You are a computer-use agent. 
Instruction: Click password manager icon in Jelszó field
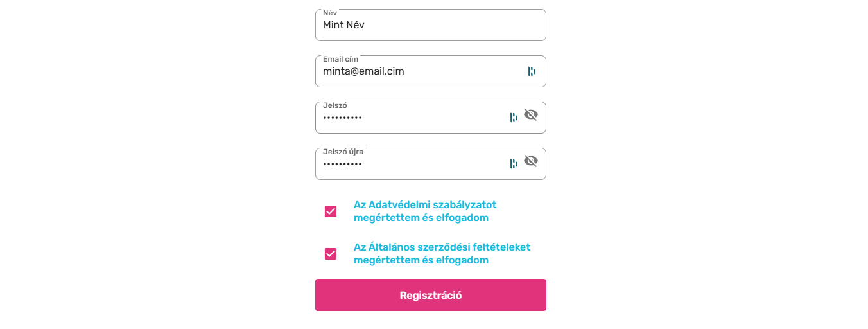[514, 118]
